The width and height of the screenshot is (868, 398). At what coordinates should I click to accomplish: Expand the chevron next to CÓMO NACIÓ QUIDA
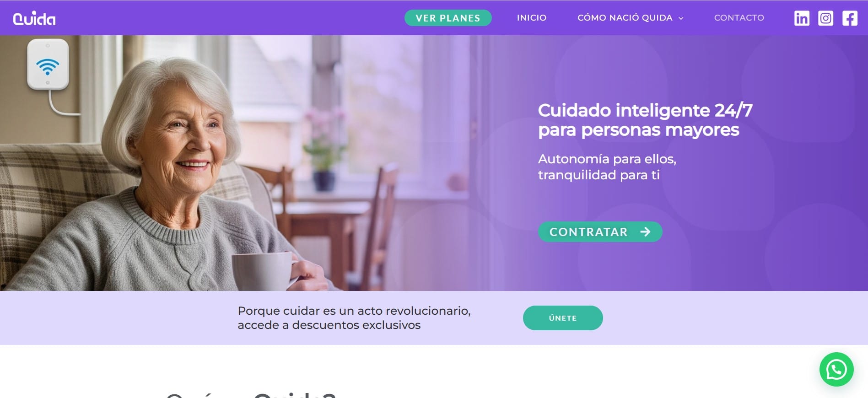click(681, 18)
